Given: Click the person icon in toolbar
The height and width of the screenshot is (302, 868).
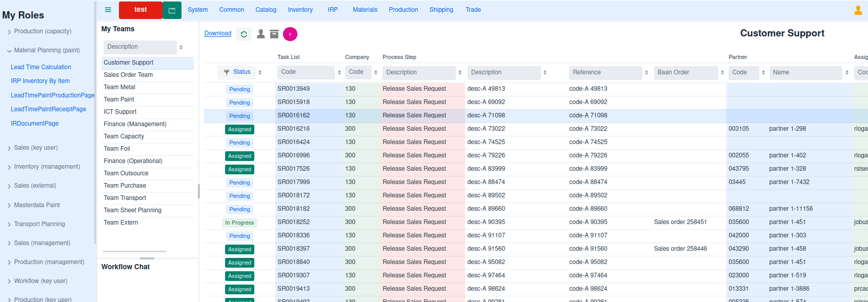Looking at the screenshot, I should [261, 34].
